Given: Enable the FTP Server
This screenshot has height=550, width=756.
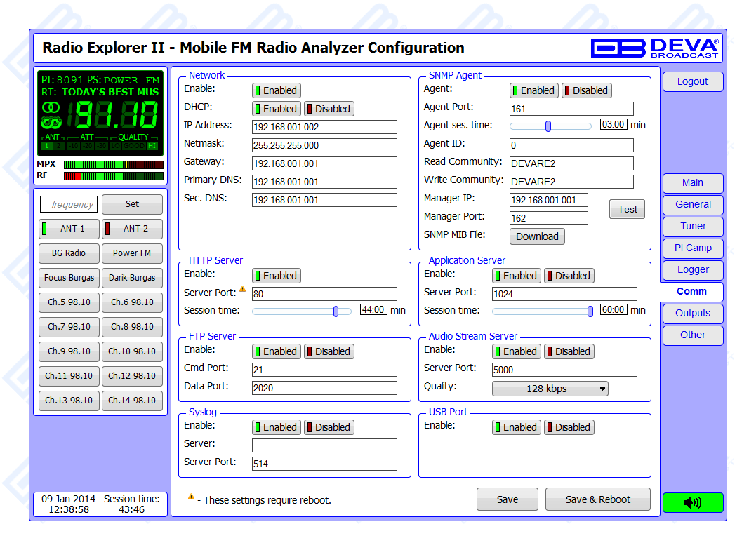Looking at the screenshot, I should (277, 351).
